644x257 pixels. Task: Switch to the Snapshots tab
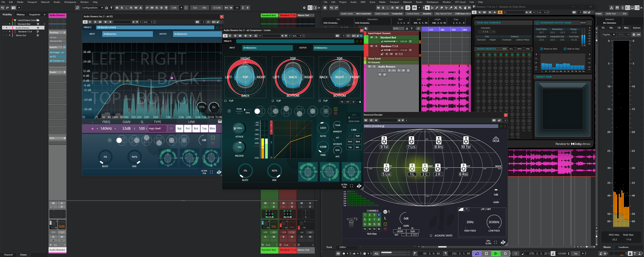coord(35,15)
